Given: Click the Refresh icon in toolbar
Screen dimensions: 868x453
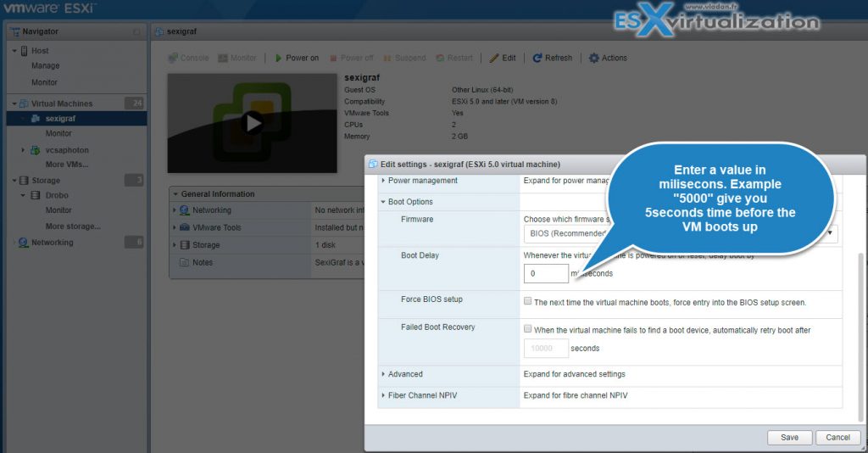Looking at the screenshot, I should point(537,59).
